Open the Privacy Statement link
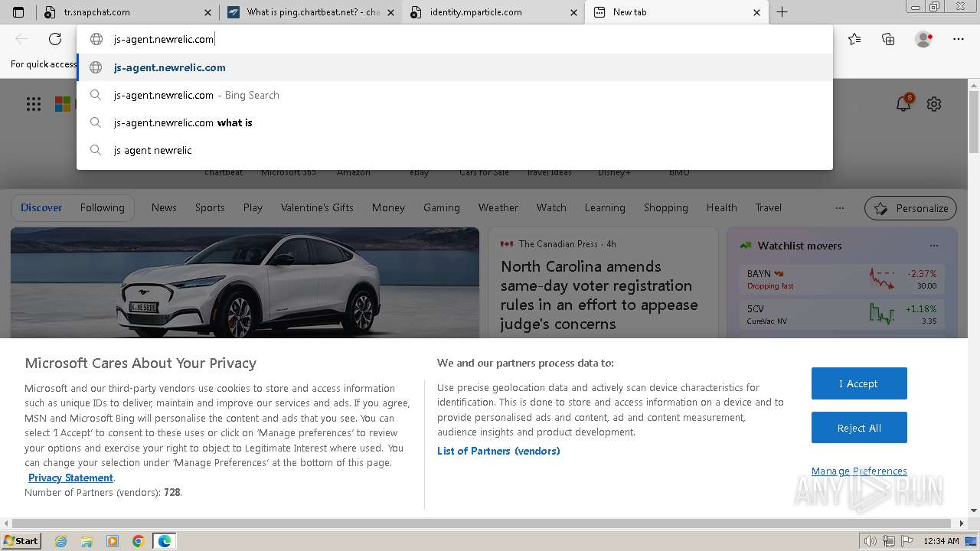 [x=70, y=478]
